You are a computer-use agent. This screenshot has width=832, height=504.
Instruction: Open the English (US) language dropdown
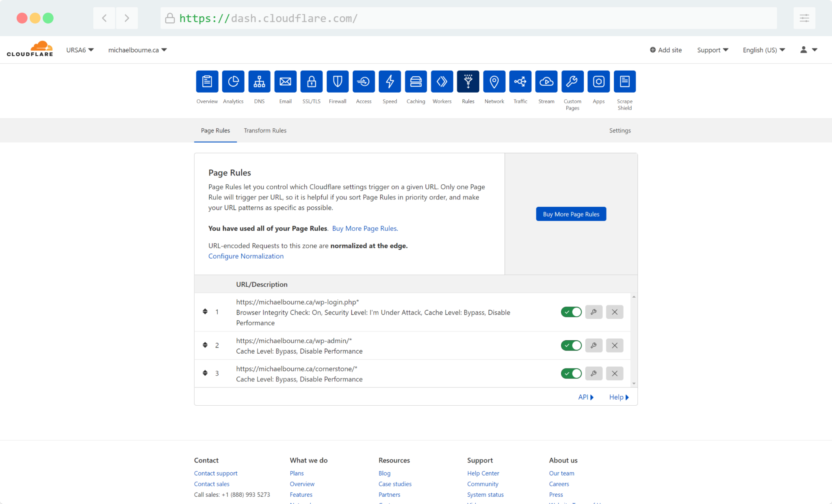pos(764,50)
